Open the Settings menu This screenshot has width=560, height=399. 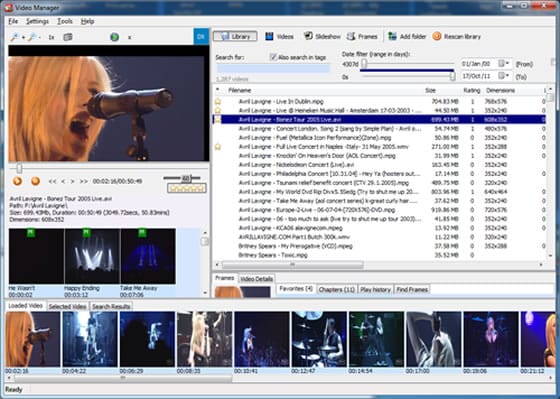37,21
